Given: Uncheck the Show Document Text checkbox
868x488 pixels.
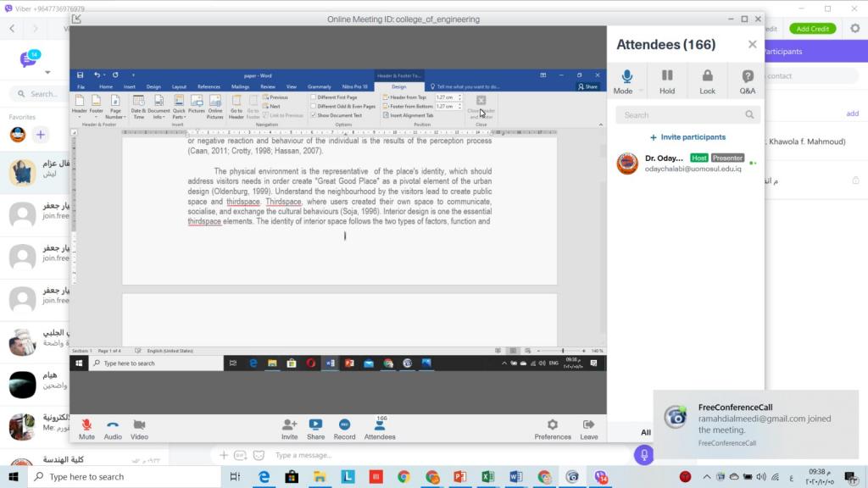Looking at the screenshot, I should pos(314,115).
